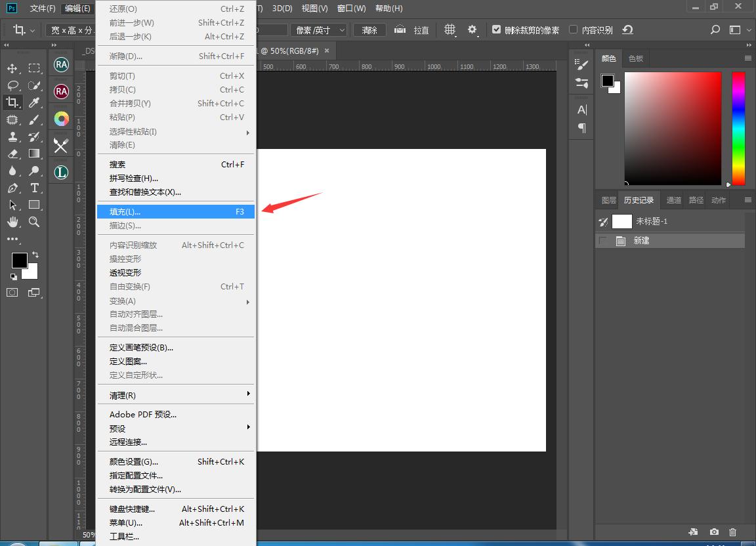Click the Hand tool

coord(12,222)
